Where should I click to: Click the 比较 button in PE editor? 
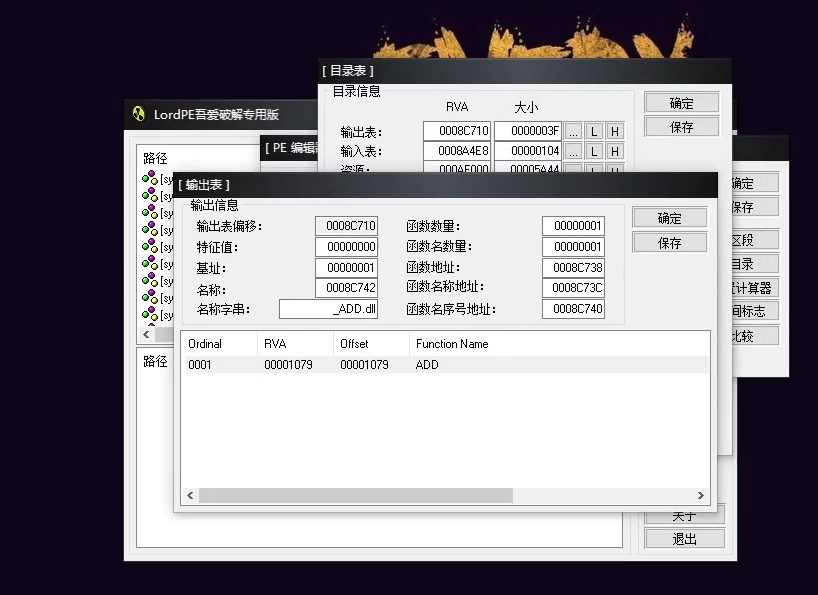click(755, 335)
